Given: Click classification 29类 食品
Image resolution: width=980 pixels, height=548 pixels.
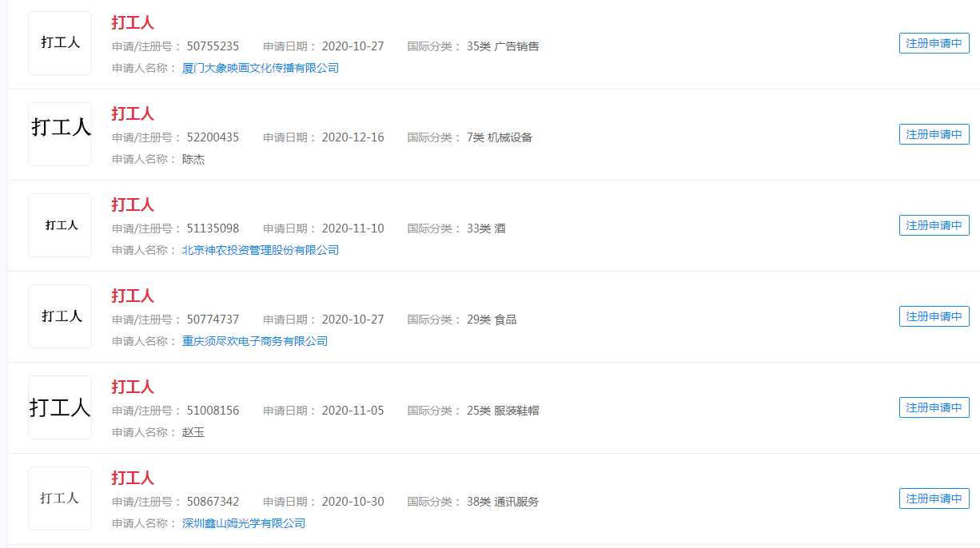Looking at the screenshot, I should coord(492,320).
